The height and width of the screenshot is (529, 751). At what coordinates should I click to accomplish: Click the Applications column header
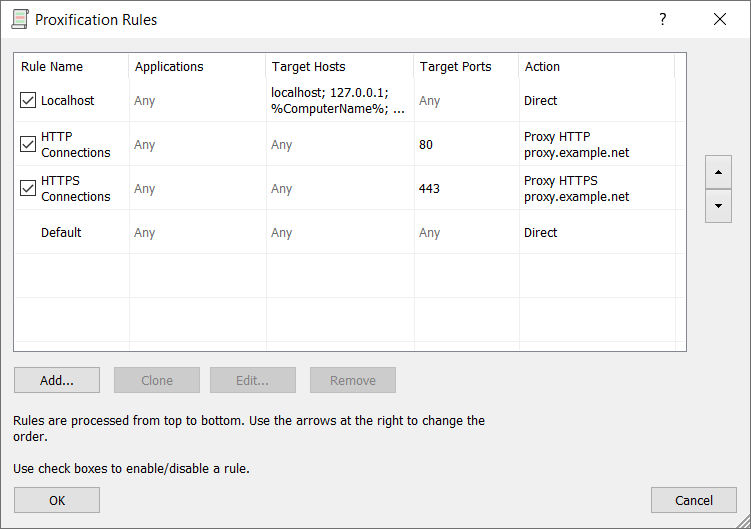tap(169, 67)
